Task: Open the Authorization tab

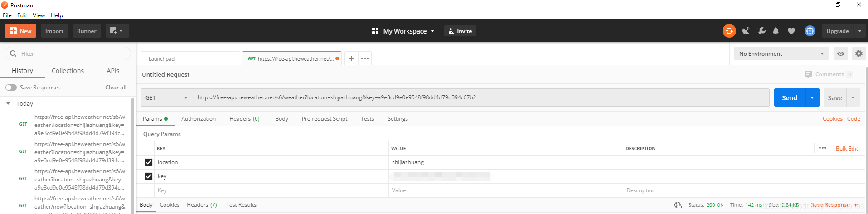Action: pyautogui.click(x=199, y=119)
